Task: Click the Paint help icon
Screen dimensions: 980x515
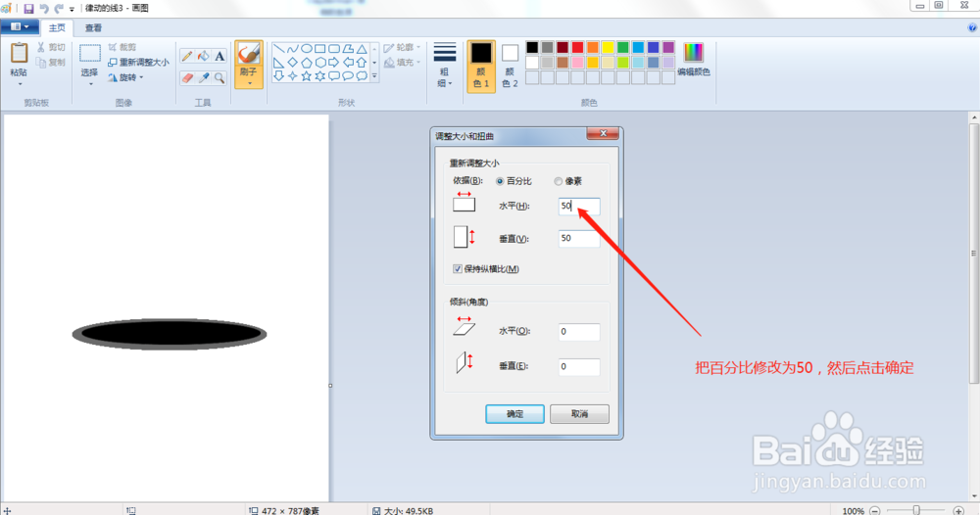Action: point(972,27)
